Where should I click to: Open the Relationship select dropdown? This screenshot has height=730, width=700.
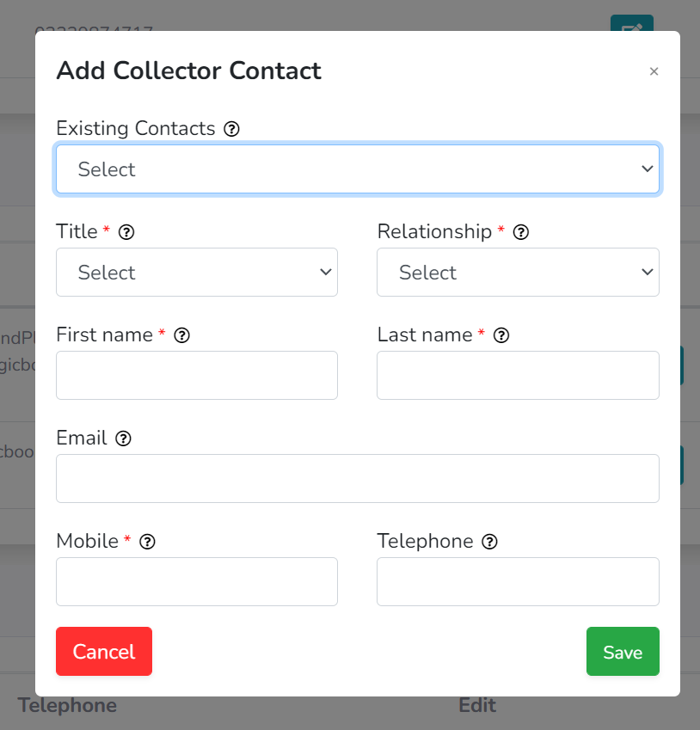tap(518, 273)
